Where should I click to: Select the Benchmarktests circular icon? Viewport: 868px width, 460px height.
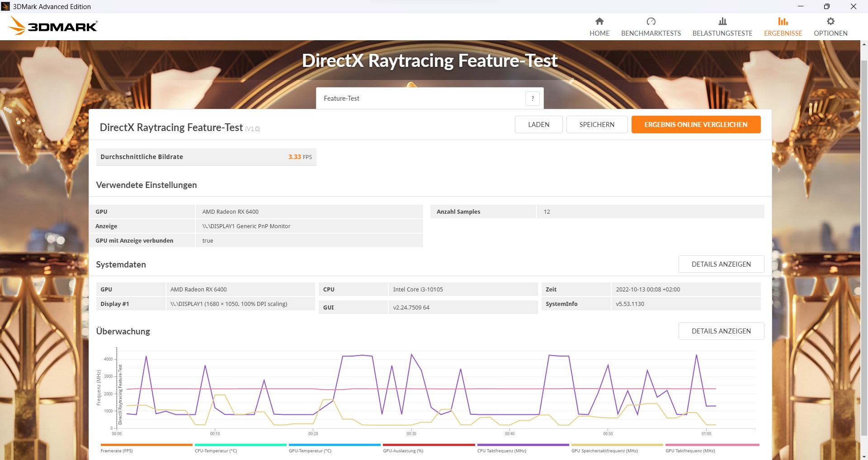pyautogui.click(x=651, y=21)
